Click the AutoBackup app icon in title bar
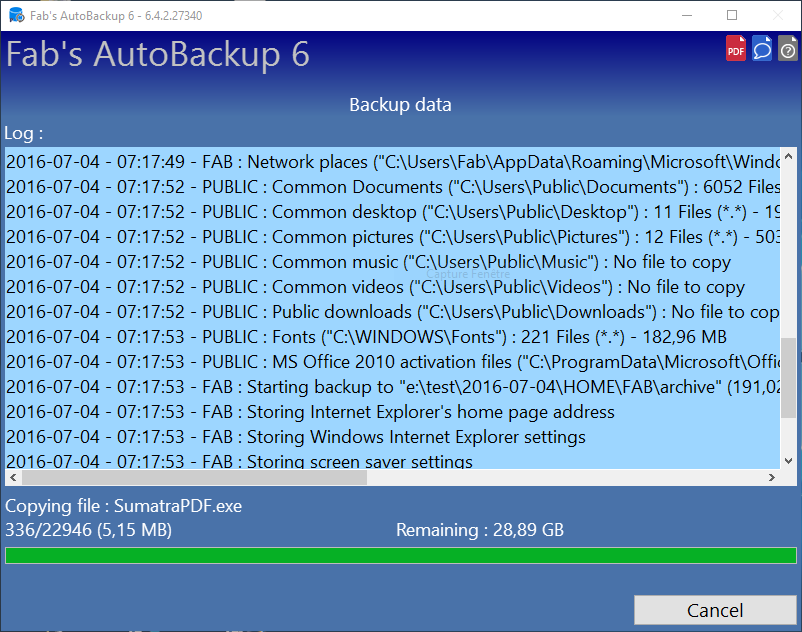 pyautogui.click(x=16, y=15)
